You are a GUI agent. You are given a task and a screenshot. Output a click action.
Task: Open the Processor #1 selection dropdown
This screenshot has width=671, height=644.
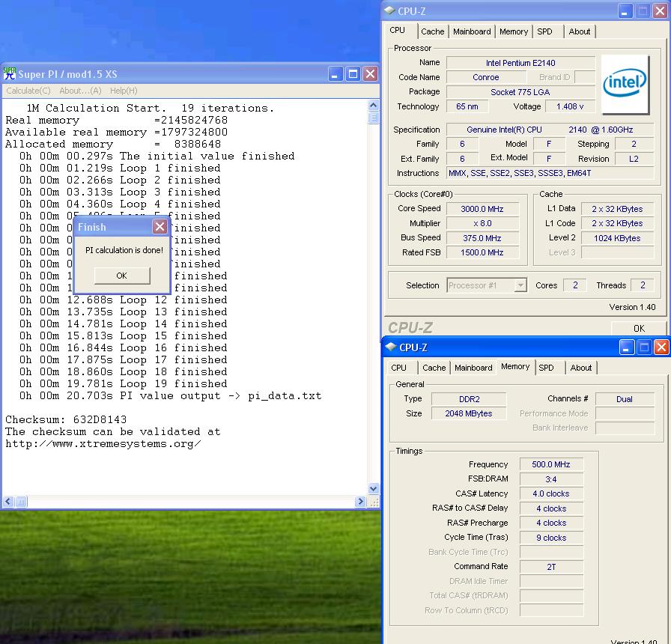(x=520, y=285)
